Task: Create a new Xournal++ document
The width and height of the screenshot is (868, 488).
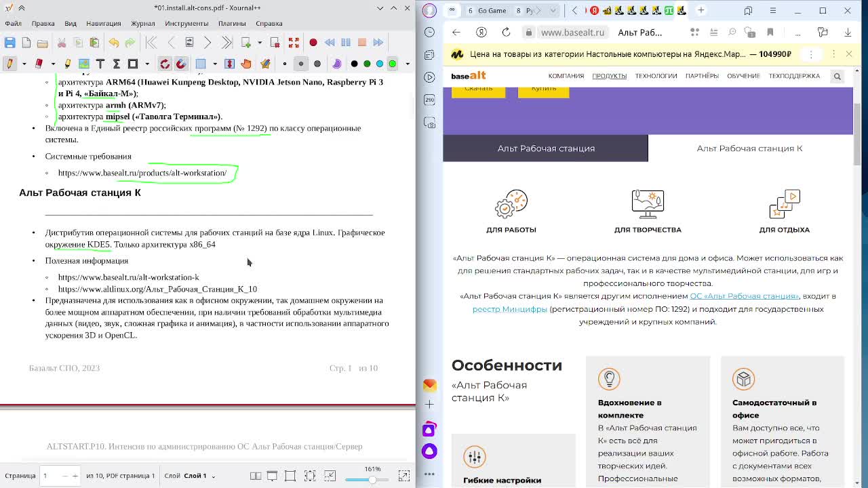Action: click(x=26, y=43)
